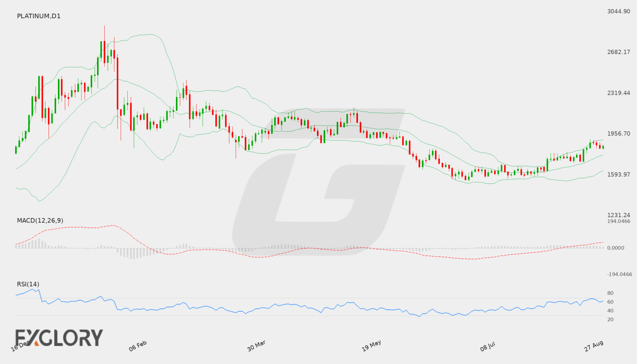637x364 pixels.
Task: Click the RSI 40 level label
Action: coord(610,311)
